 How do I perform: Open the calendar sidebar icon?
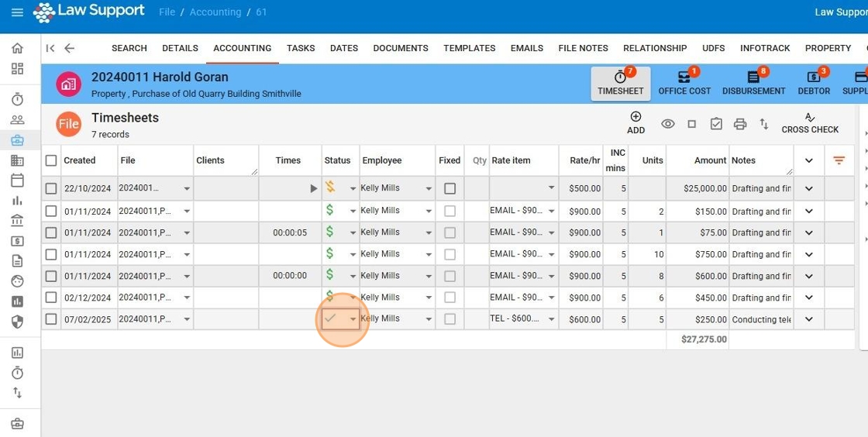pyautogui.click(x=17, y=181)
